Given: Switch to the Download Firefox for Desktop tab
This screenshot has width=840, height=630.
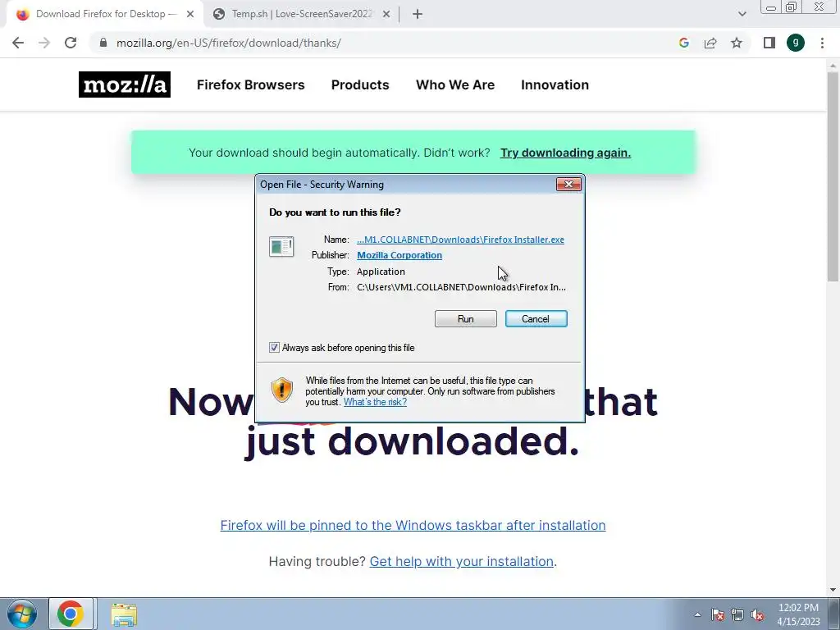Looking at the screenshot, I should pos(104,15).
